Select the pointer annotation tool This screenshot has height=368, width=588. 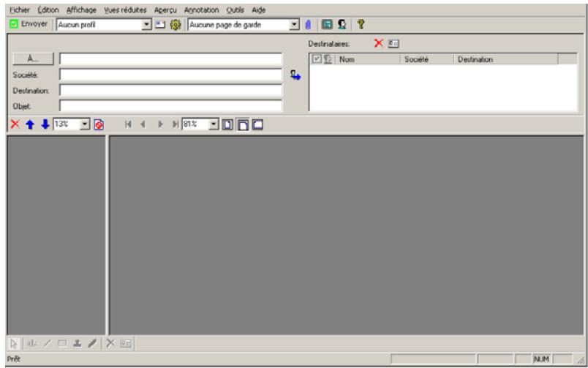click(x=14, y=344)
